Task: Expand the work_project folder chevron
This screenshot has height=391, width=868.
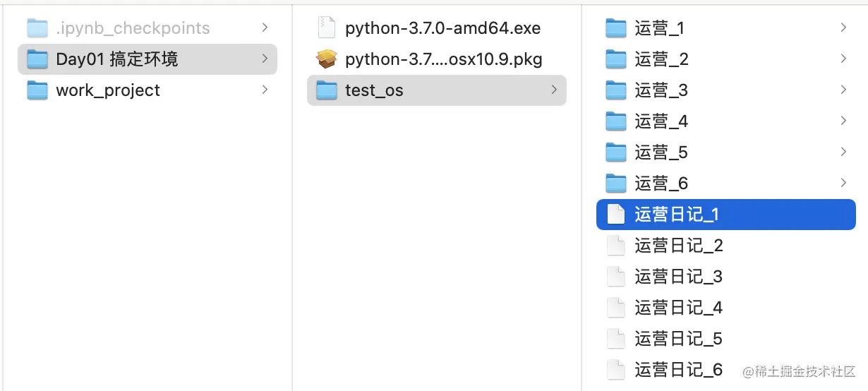Action: [x=265, y=90]
